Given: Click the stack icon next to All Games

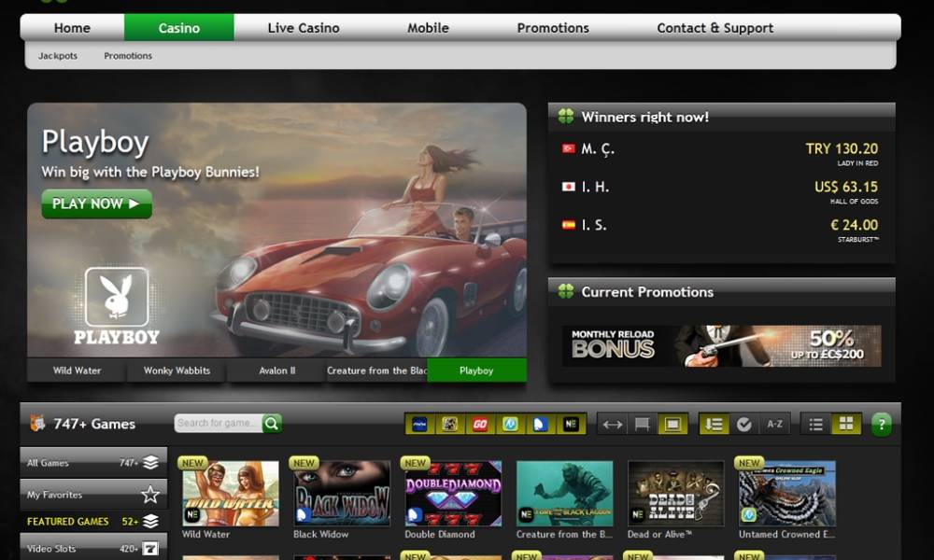Looking at the screenshot, I should pos(150,462).
